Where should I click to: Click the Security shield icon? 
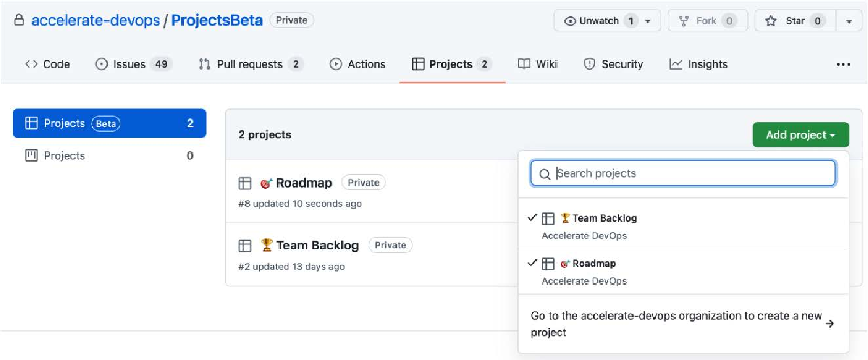[x=590, y=64]
